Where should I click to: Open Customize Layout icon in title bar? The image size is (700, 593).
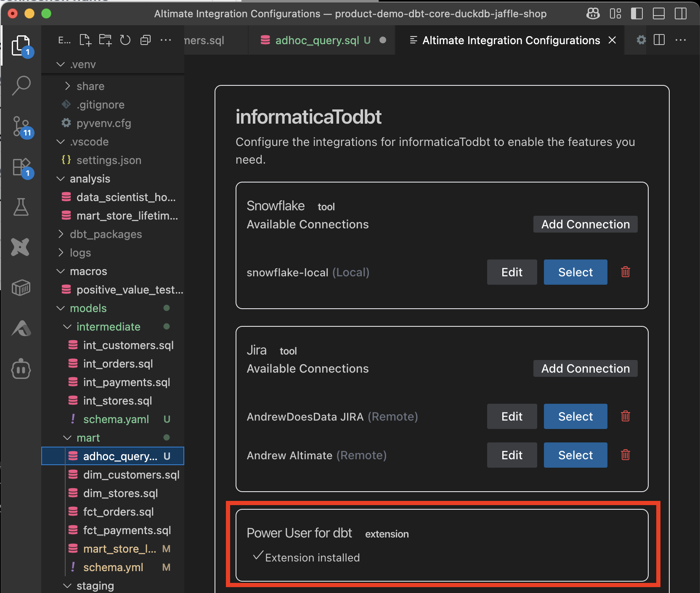pos(615,13)
